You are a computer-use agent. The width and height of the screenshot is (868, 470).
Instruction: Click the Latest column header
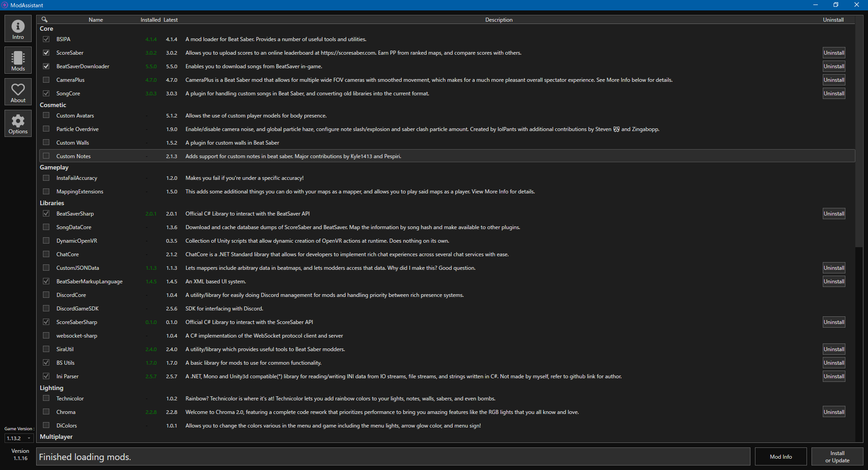(170, 20)
